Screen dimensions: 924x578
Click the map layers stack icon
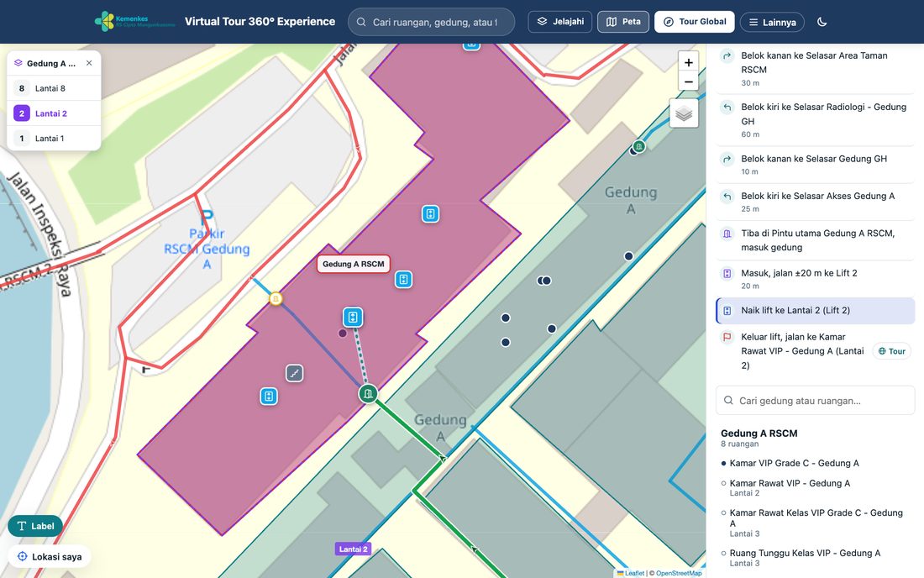tap(684, 113)
